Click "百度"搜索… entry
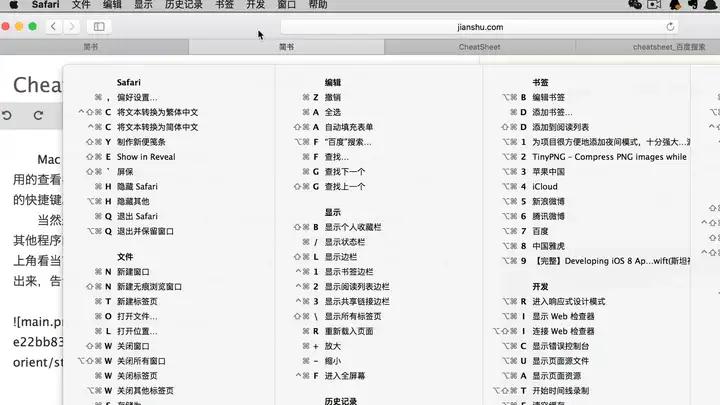Screen dimensions: 720x405 click(x=348, y=142)
